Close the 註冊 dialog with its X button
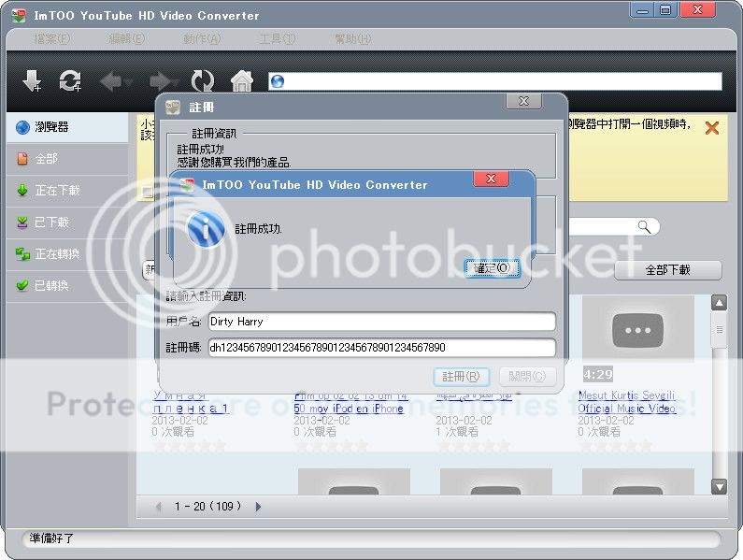 click(x=523, y=101)
